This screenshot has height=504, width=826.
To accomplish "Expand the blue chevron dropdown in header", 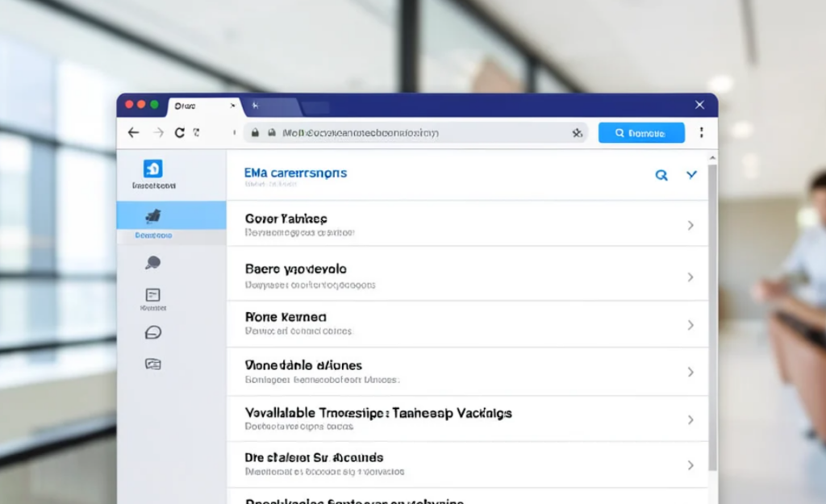I will pyautogui.click(x=691, y=174).
